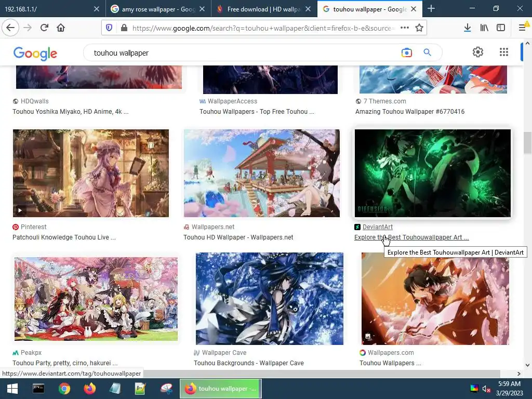Open Google quick settings gear
This screenshot has width=532, height=399.
click(478, 52)
